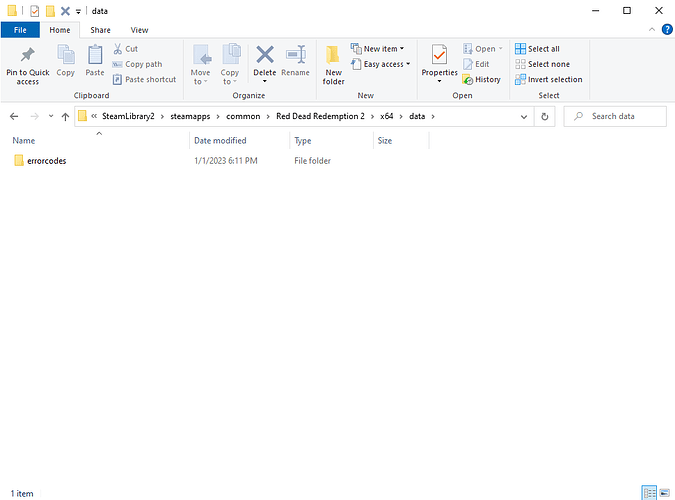Screen dimensions: 675x500
Task: Expand the Delete options arrow
Action: [x=265, y=81]
